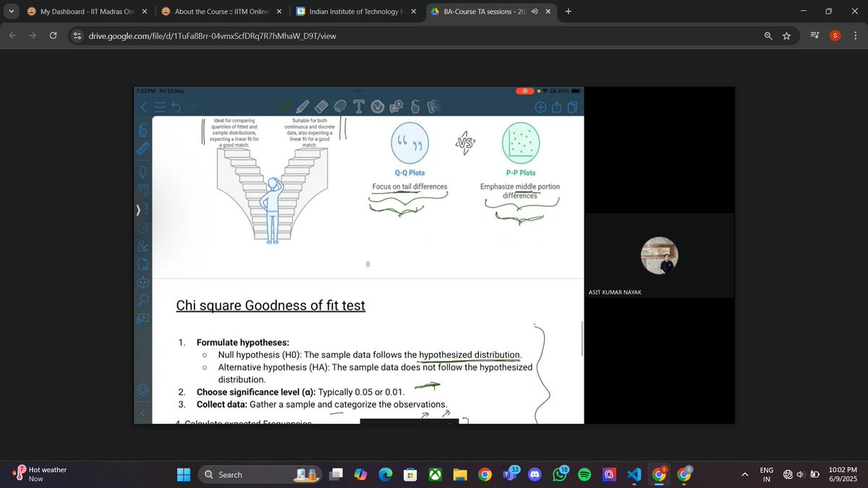Open Microsoft Edge from the taskbar
The width and height of the screenshot is (868, 488).
click(386, 474)
